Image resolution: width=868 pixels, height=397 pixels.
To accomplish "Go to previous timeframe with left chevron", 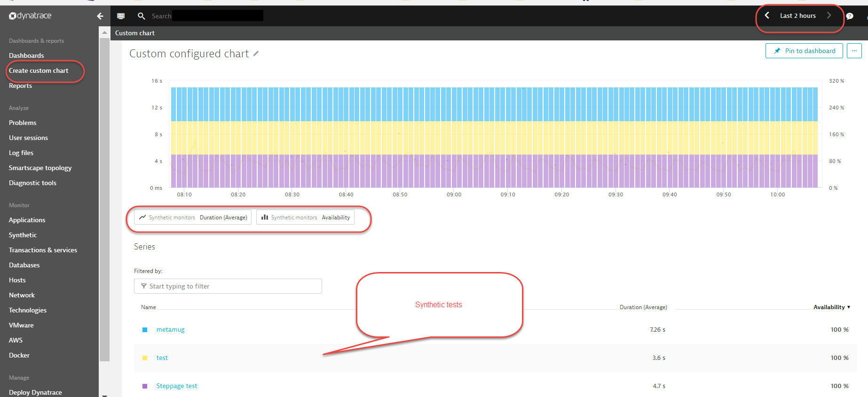I will click(x=767, y=16).
